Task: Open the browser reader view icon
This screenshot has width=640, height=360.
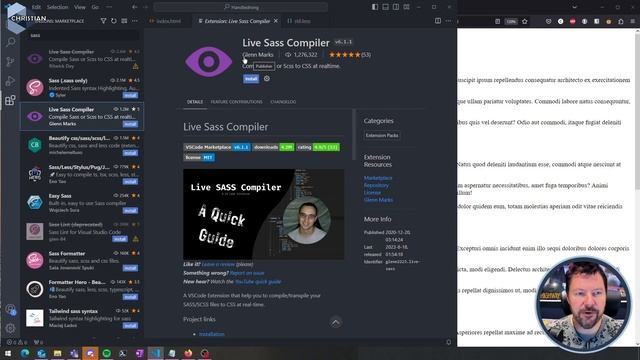Action: [x=497, y=21]
